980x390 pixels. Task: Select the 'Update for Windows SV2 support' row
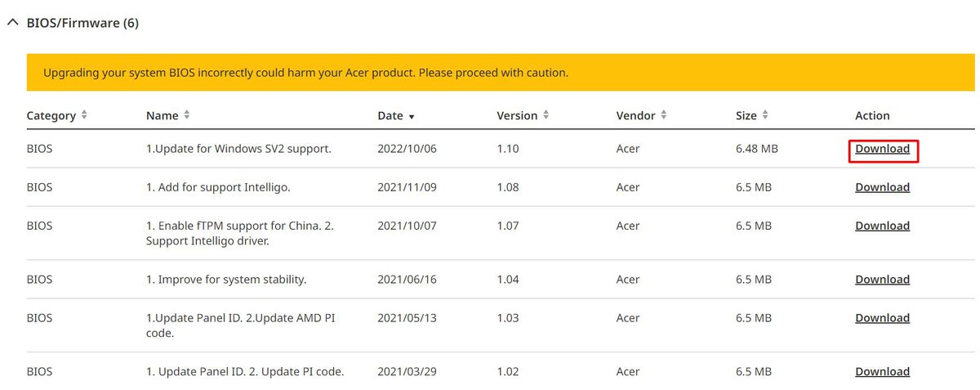(500, 149)
